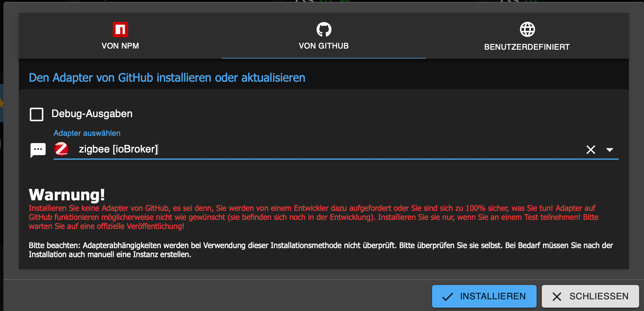This screenshot has height=311, width=644.
Task: Click the X icon on Schliessen button
Action: [557, 297]
